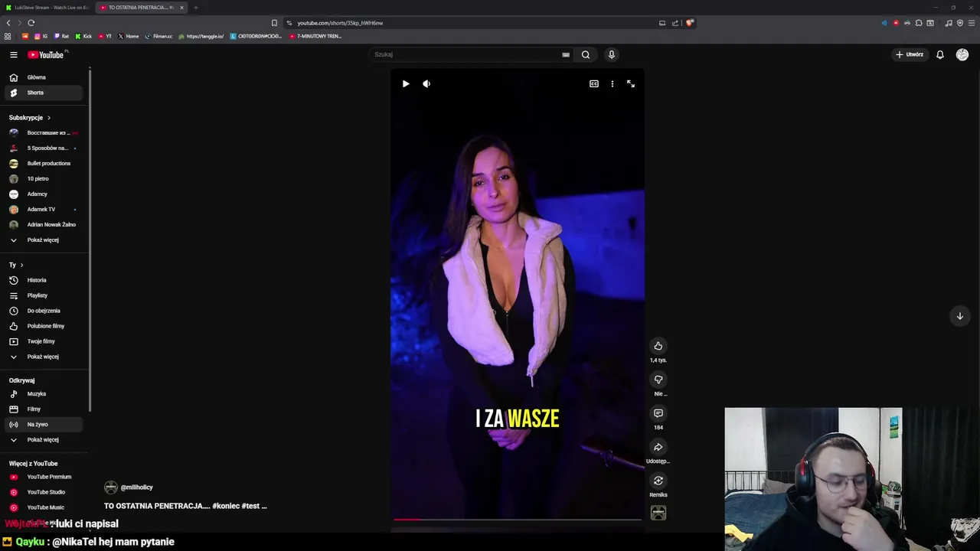Open the 5 Sposobów na... channel
Image resolution: width=980 pixels, height=551 pixels.
pyautogui.click(x=44, y=148)
